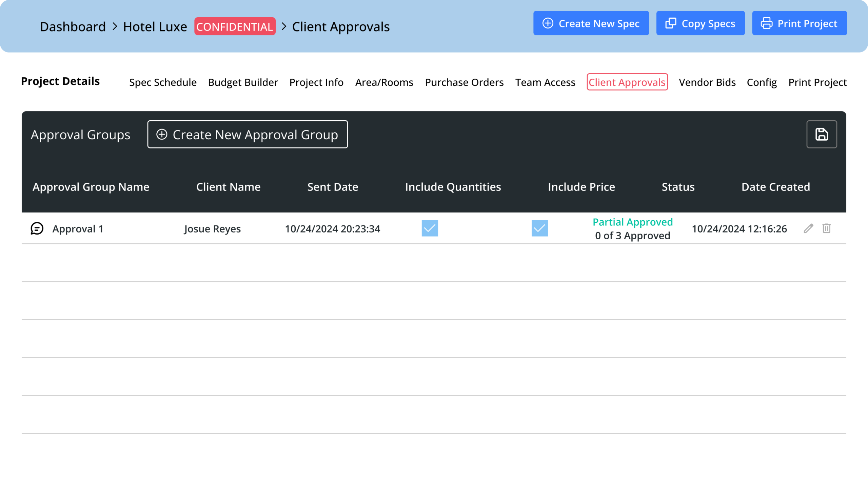Sort by Sent Date column header

pos(333,187)
